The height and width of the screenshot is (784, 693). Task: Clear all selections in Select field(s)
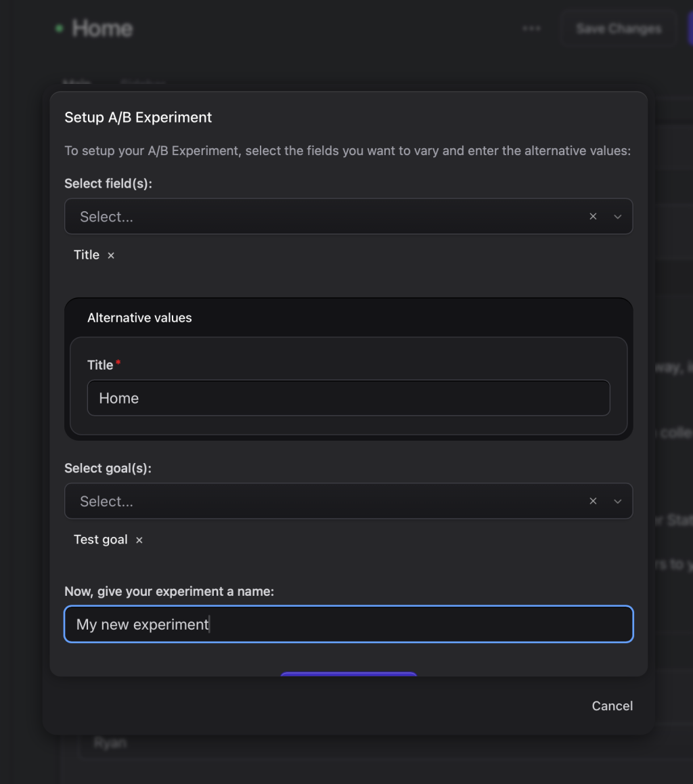pos(593,217)
